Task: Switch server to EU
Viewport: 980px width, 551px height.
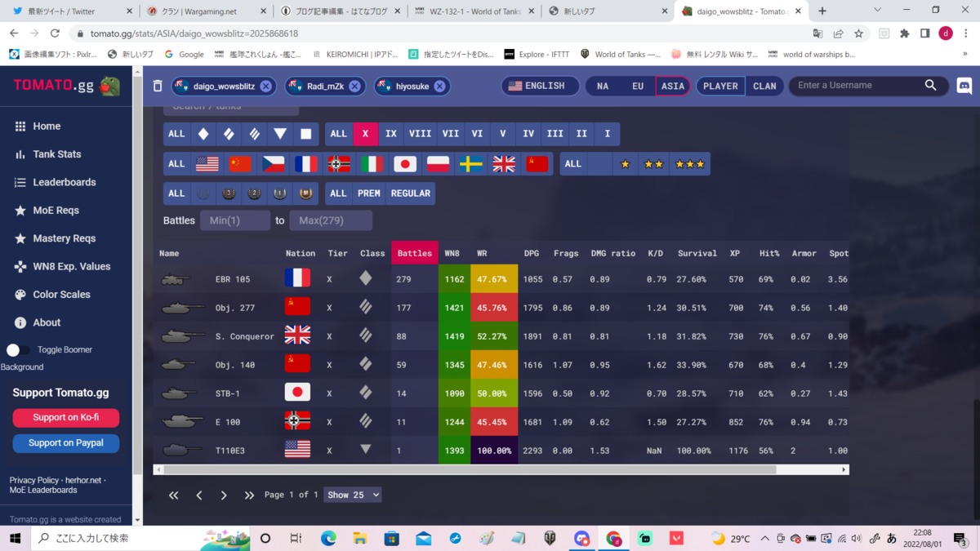Action: 638,86
